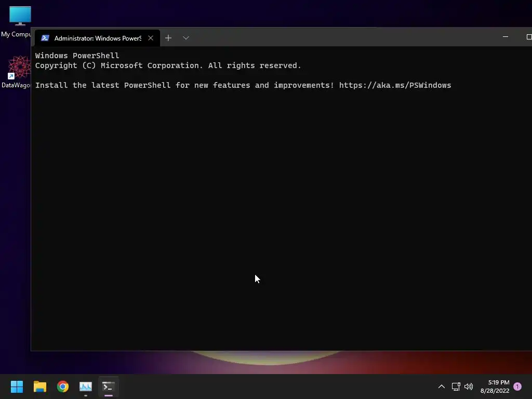532x399 pixels.
Task: Open the notification badge with count 1
Action: pyautogui.click(x=517, y=387)
